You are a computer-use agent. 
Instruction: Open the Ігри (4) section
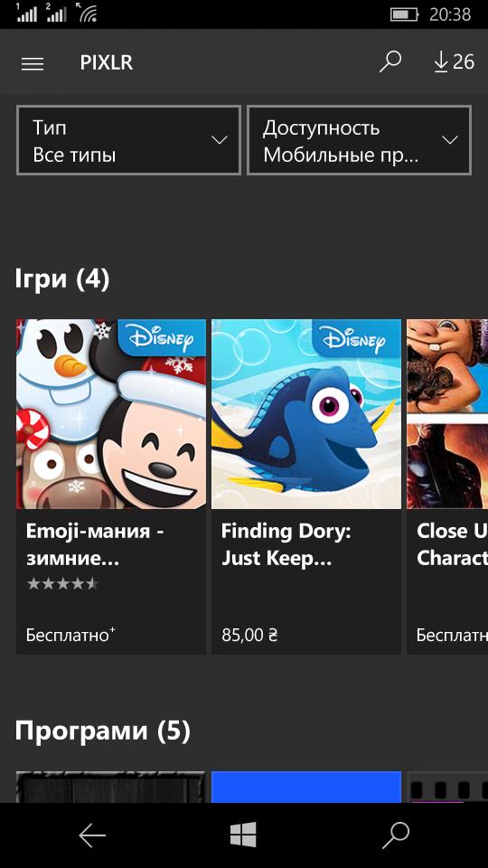click(62, 278)
